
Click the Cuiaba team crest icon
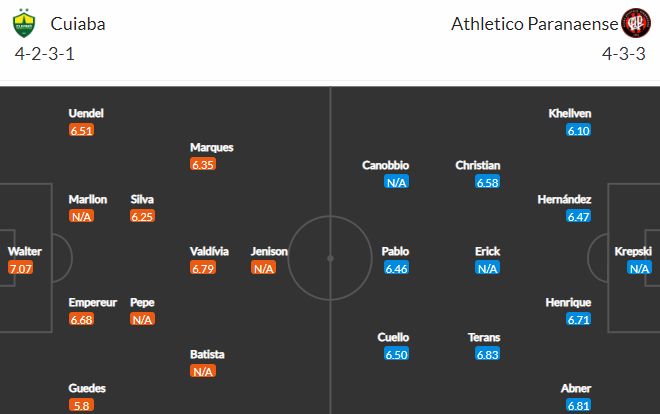24,24
